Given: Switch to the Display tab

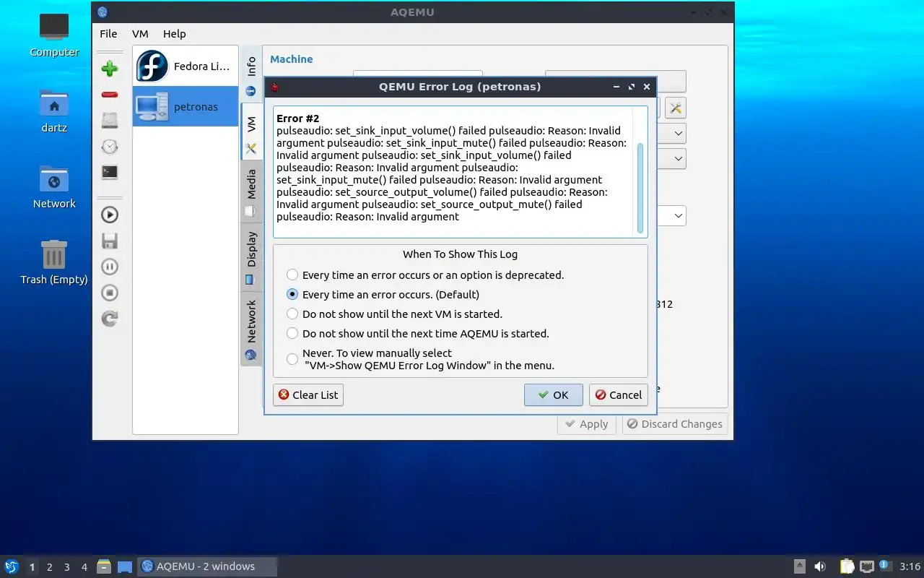Looking at the screenshot, I should [251, 256].
